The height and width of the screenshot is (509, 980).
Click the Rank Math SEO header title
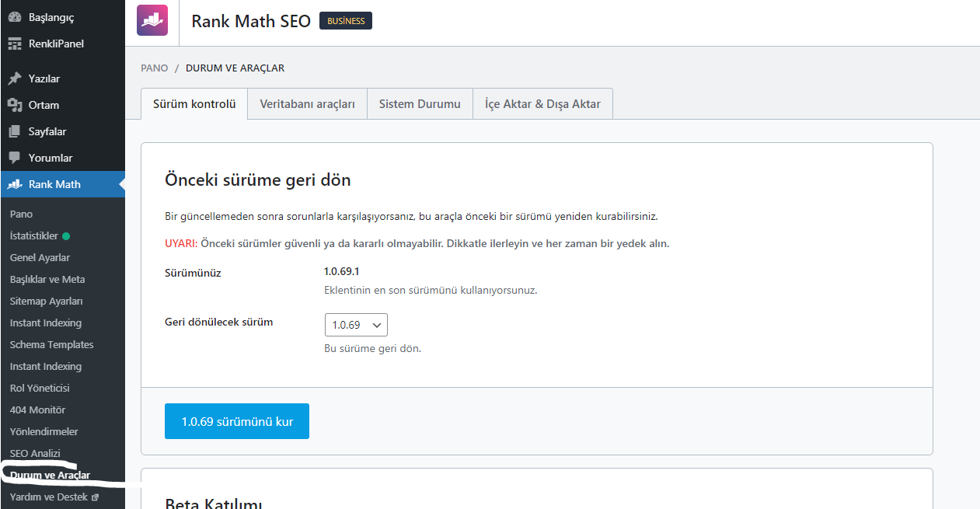[x=251, y=21]
